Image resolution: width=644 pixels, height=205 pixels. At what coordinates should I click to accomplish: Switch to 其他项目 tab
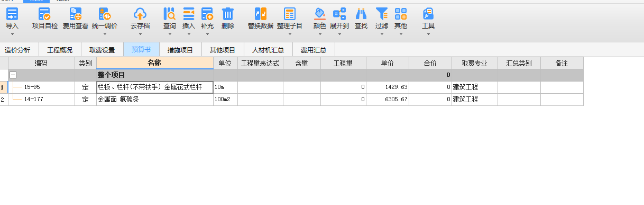click(x=223, y=50)
